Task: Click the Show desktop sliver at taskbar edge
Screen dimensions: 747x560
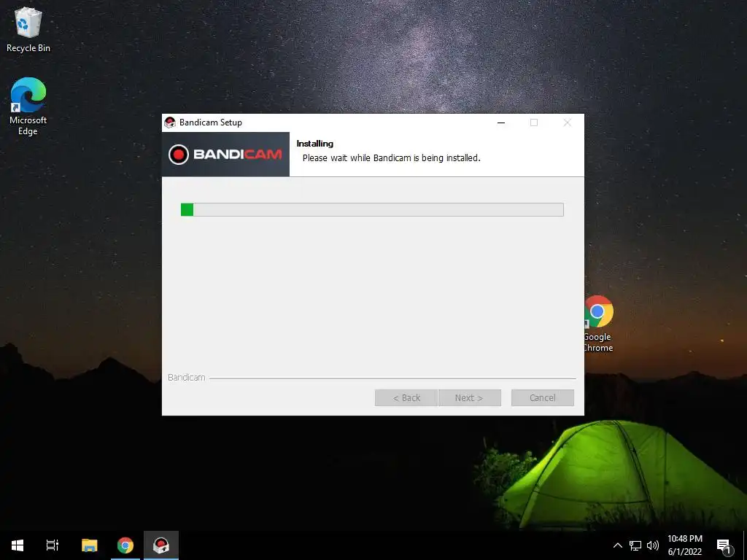Action: pos(745,545)
